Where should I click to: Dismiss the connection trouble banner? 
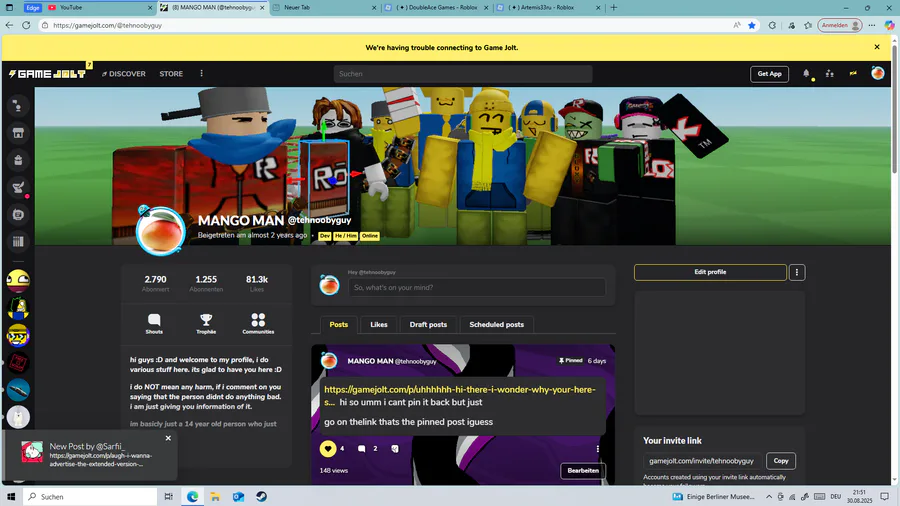[x=876, y=47]
